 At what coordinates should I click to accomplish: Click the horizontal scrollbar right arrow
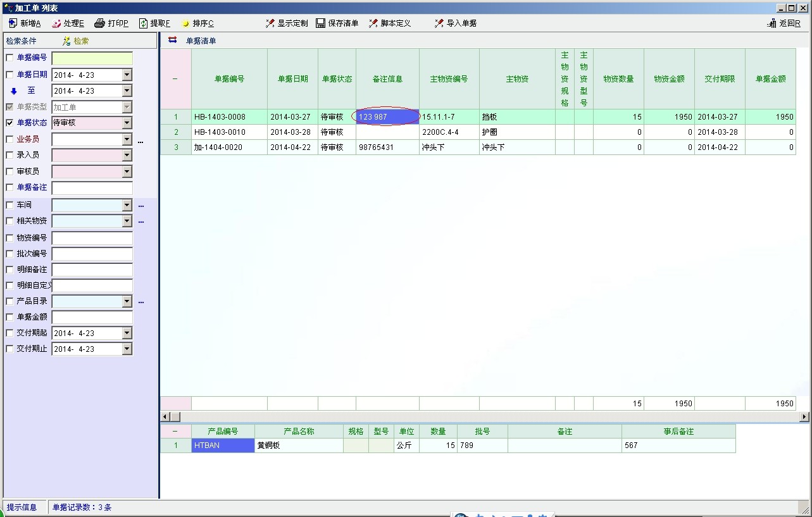tap(804, 417)
